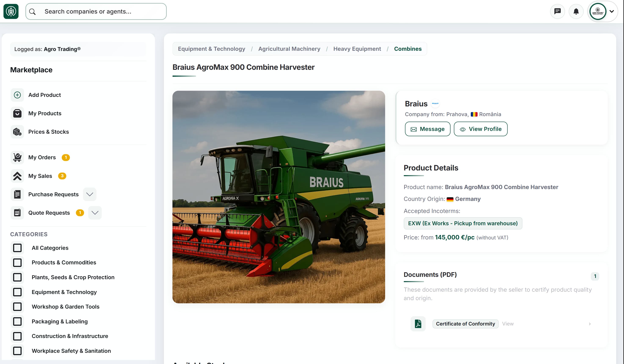Viewport: 624px width, 364px height.
Task: Open Prices & Stocks menu item
Action: click(x=48, y=132)
